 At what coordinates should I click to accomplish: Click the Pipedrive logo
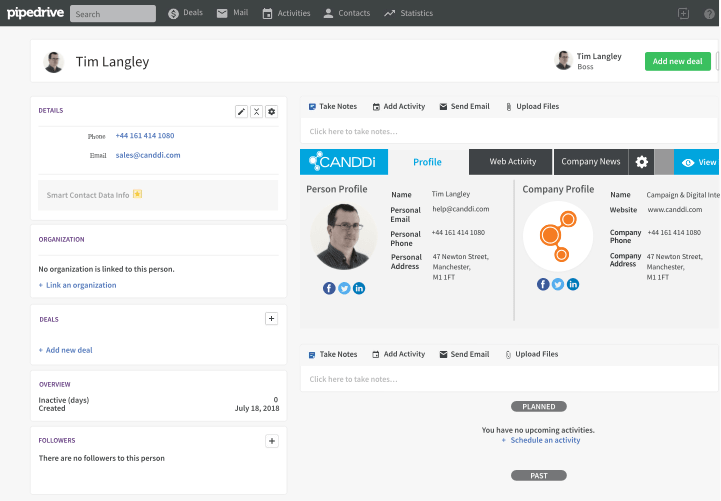(x=35, y=12)
